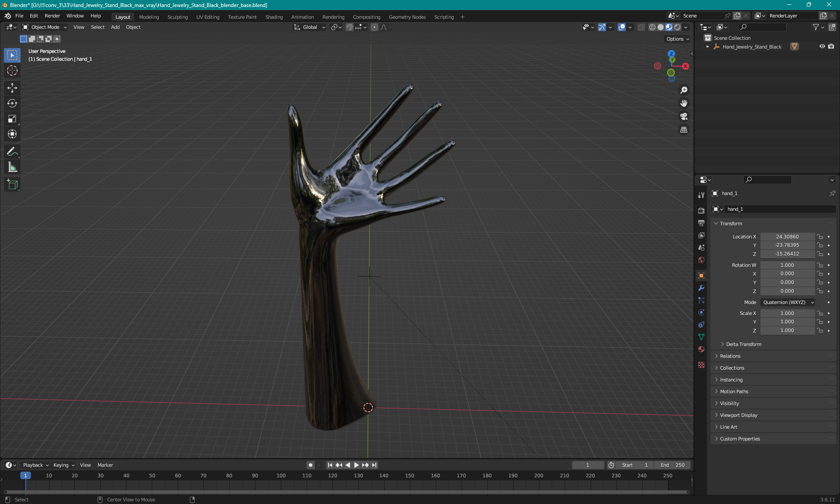
Task: Lock Location X value
Action: pos(820,237)
